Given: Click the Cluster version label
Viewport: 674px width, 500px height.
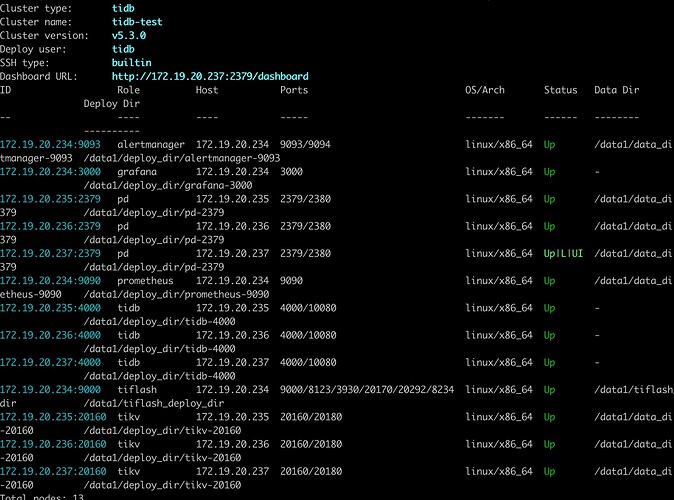Looking at the screenshot, I should pyautogui.click(x=44, y=36).
